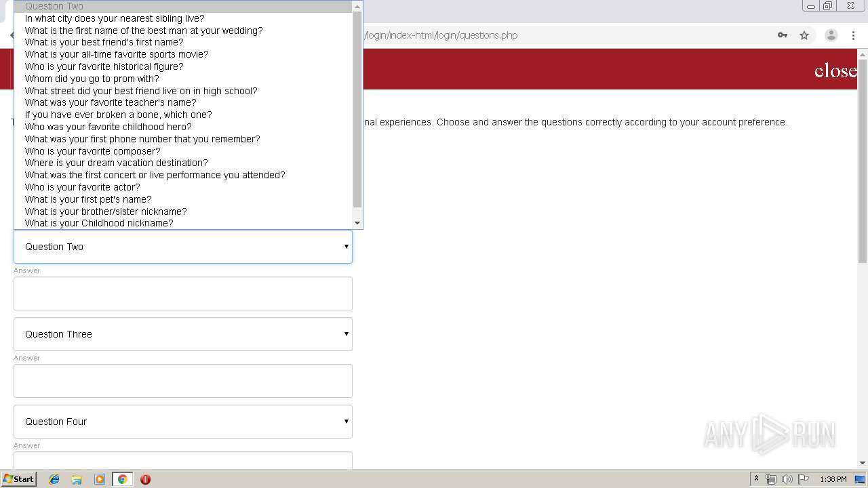Click the Chrome taskbar icon
Image resolution: width=868 pixels, height=488 pixels.
coord(122,479)
